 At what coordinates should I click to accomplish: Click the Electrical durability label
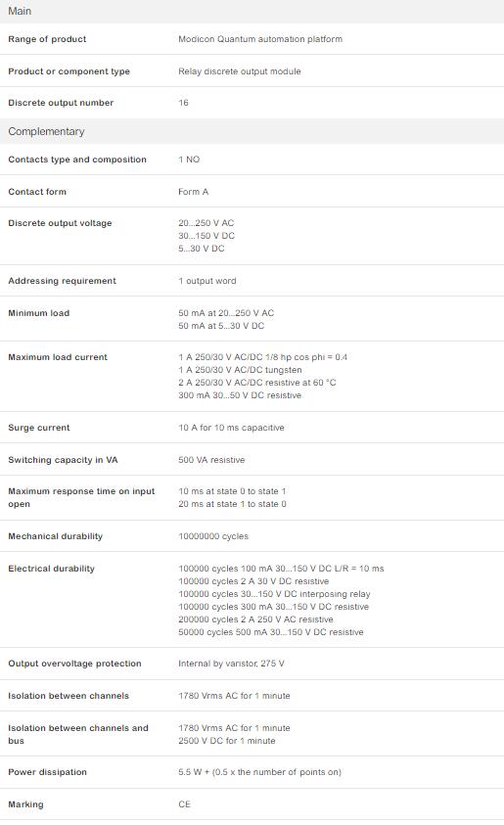pos(52,569)
